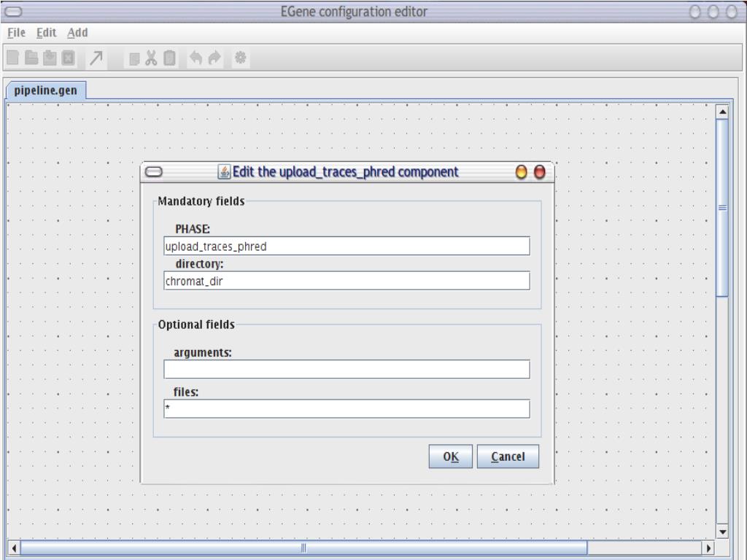The width and height of the screenshot is (747, 560).
Task: Click the vertical scrollbar thumb
Action: pyautogui.click(x=722, y=208)
